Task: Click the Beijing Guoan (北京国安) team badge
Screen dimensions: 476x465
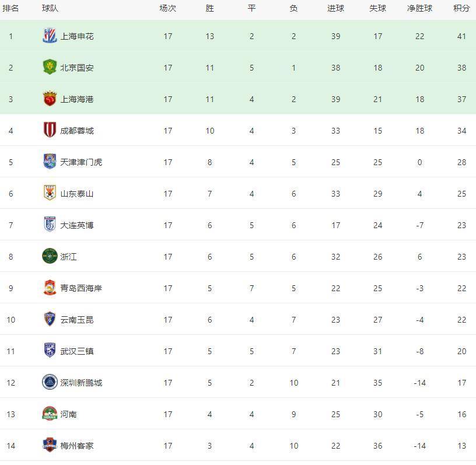Action: click(x=50, y=68)
